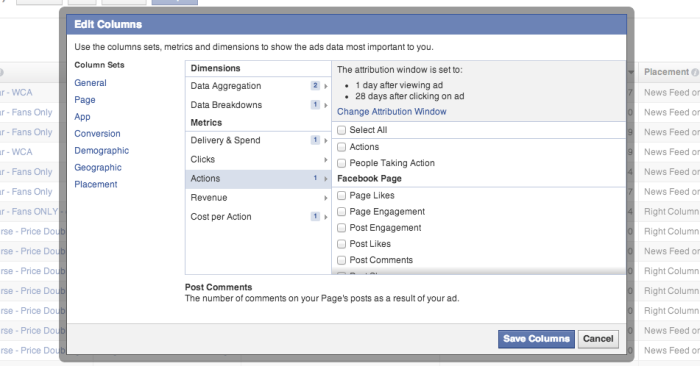
Task: Cancel the Edit Columns dialog
Action: pyautogui.click(x=598, y=339)
